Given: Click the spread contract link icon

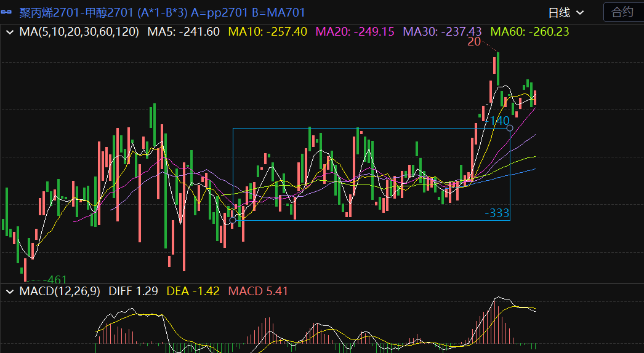Looking at the screenshot, I should tap(6, 12).
